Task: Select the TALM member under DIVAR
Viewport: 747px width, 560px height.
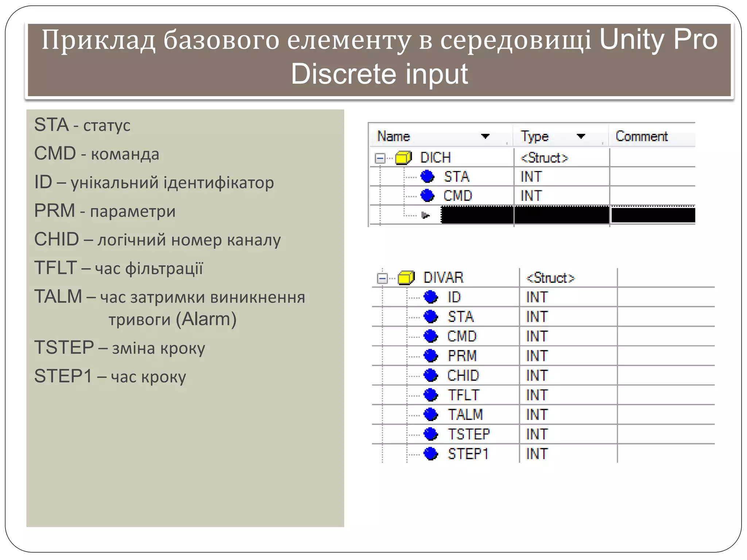Action: point(465,415)
